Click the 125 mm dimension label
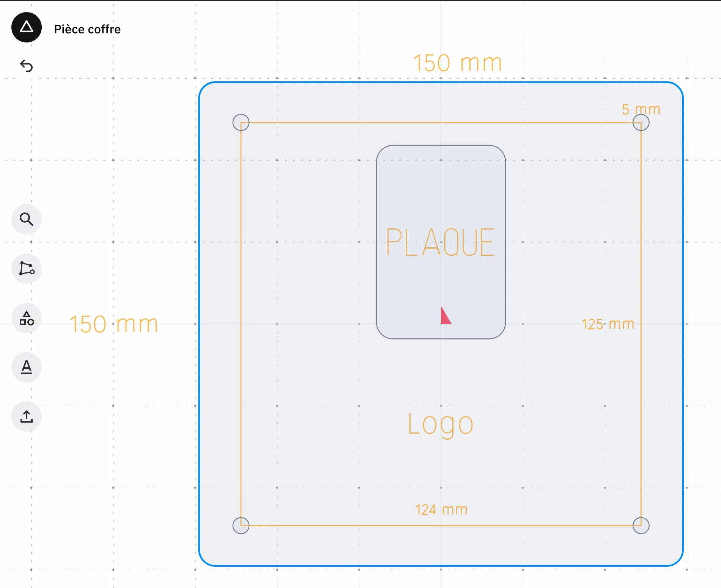 pyautogui.click(x=608, y=324)
